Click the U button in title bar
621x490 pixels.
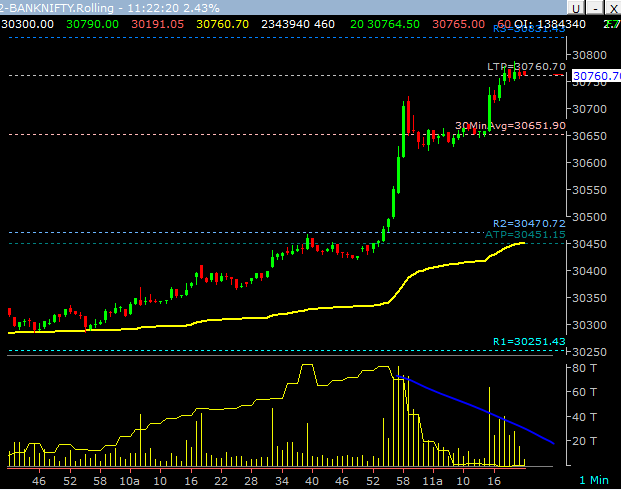[x=575, y=8]
